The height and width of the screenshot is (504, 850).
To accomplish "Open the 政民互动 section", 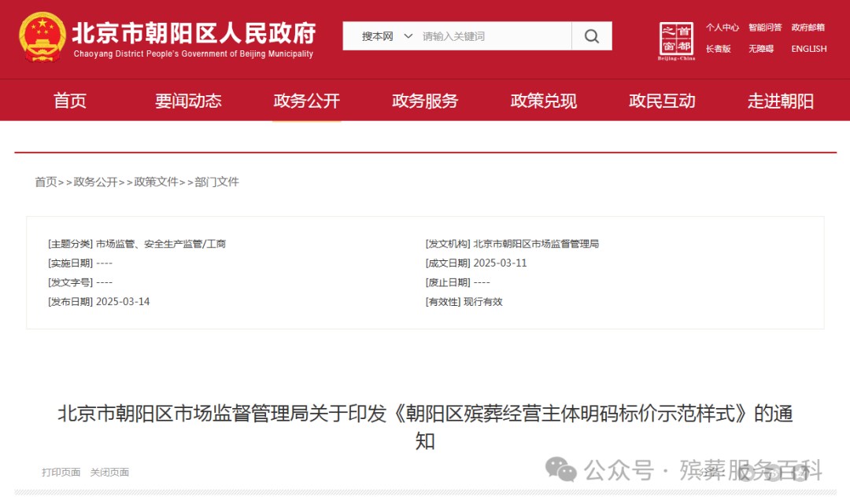I will pos(662,100).
